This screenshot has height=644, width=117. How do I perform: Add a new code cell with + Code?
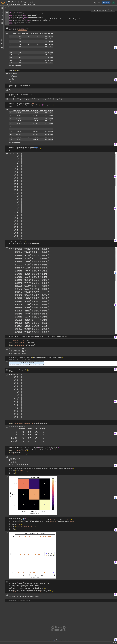coord(7,7)
